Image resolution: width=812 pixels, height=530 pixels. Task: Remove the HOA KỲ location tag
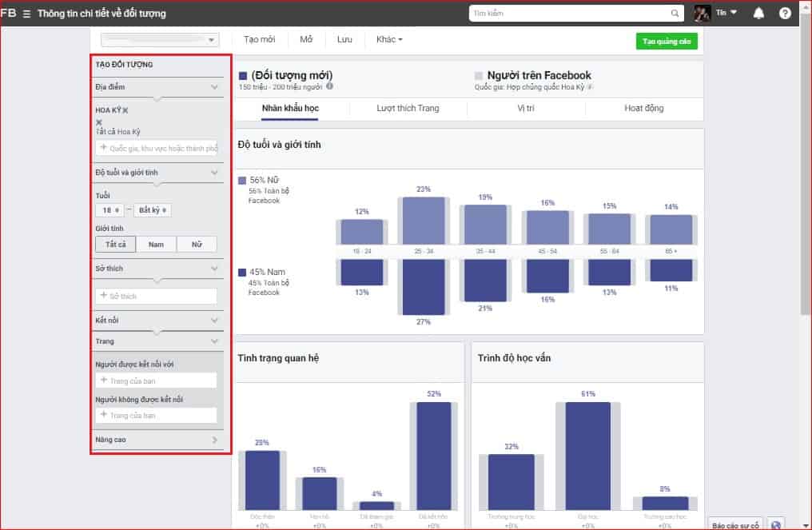125,110
